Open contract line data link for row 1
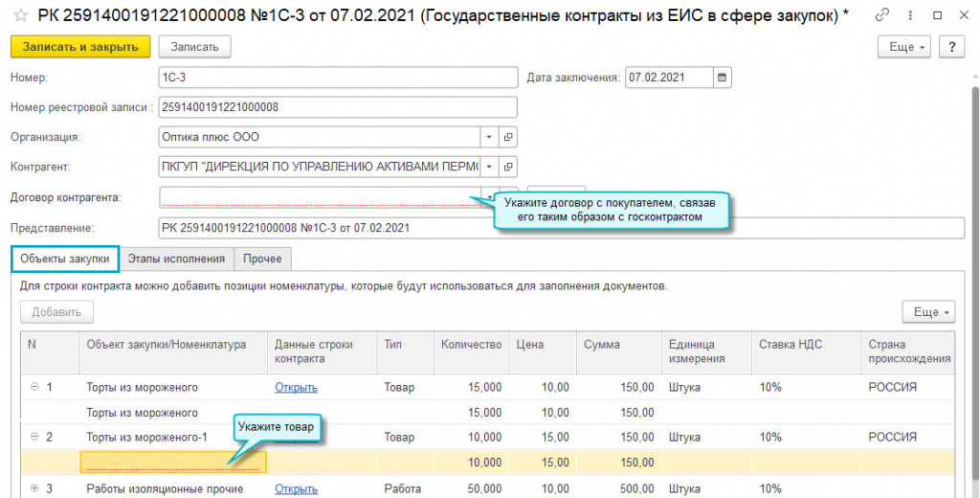The width and height of the screenshot is (980, 498). [297, 387]
